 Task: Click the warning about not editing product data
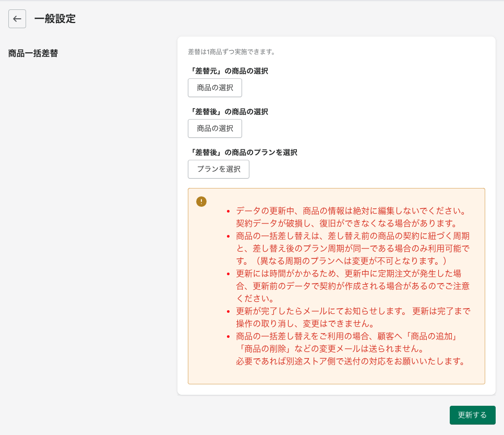pos(351,211)
